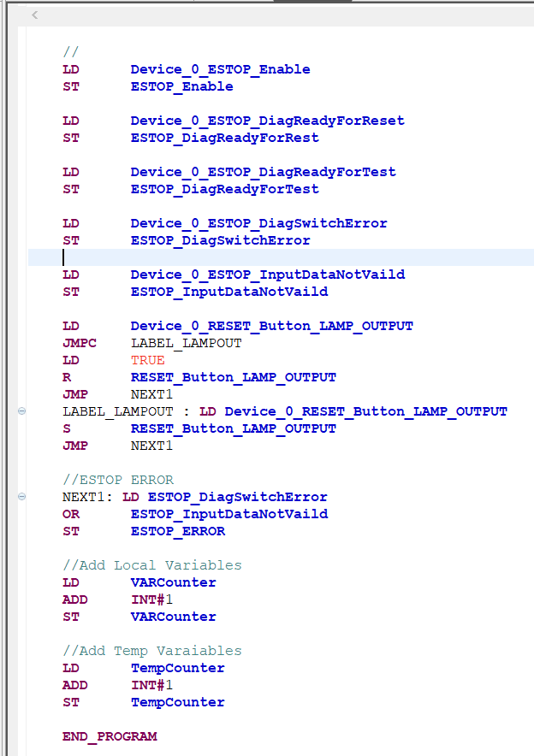Click the TRUE literal
This screenshot has width=534, height=756.
(x=147, y=360)
